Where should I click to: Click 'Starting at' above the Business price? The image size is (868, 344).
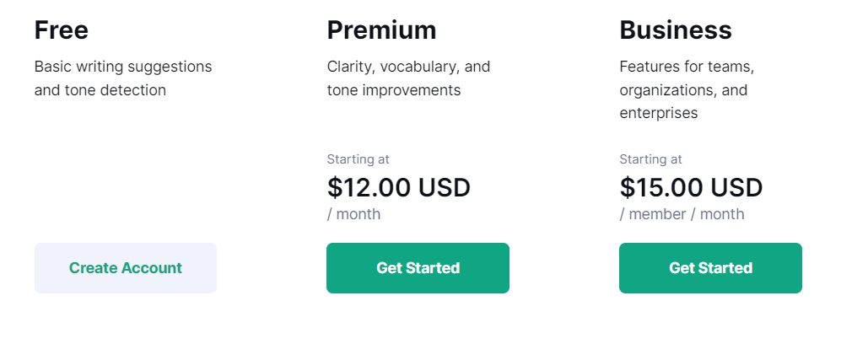click(650, 159)
